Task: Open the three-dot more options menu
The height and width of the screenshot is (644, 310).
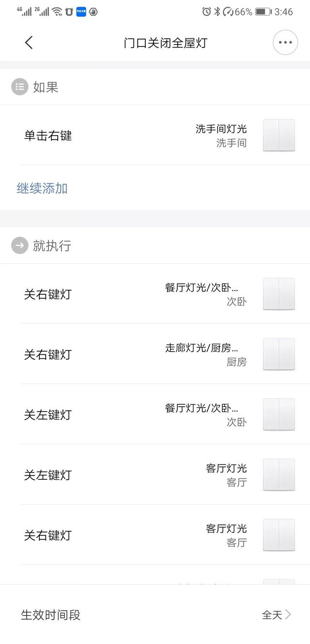Action: point(285,43)
